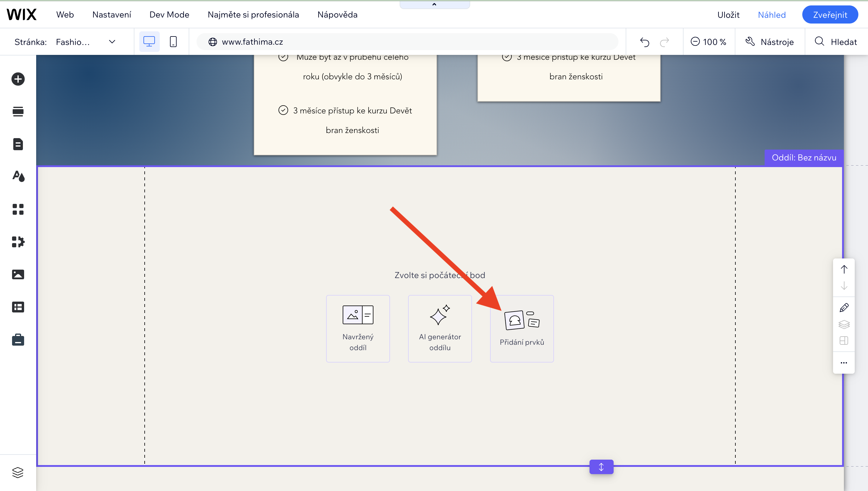Open the Dev Mode menu

click(x=169, y=14)
